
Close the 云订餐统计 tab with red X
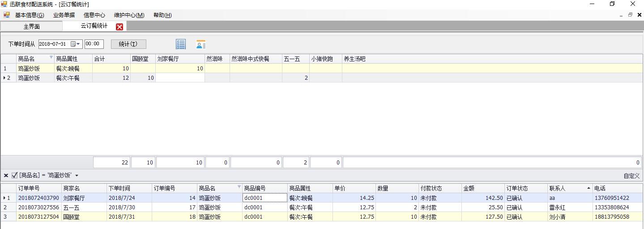pyautogui.click(x=119, y=26)
